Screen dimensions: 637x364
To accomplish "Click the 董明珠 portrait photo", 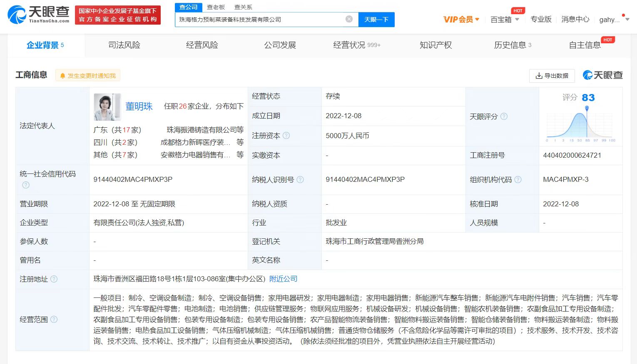I will 107,107.
